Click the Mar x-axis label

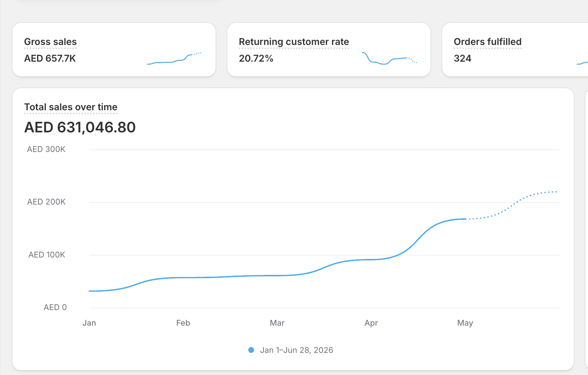277,323
